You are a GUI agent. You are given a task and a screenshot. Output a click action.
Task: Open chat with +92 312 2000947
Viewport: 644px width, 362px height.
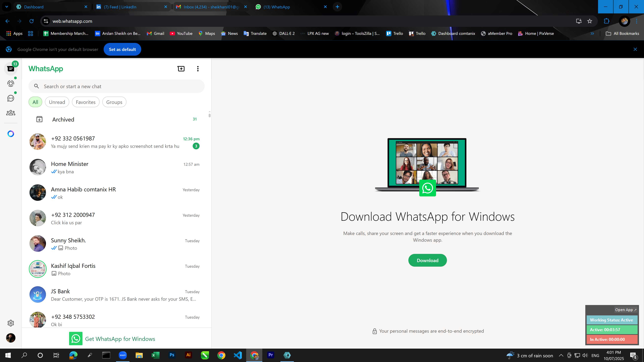(117, 218)
